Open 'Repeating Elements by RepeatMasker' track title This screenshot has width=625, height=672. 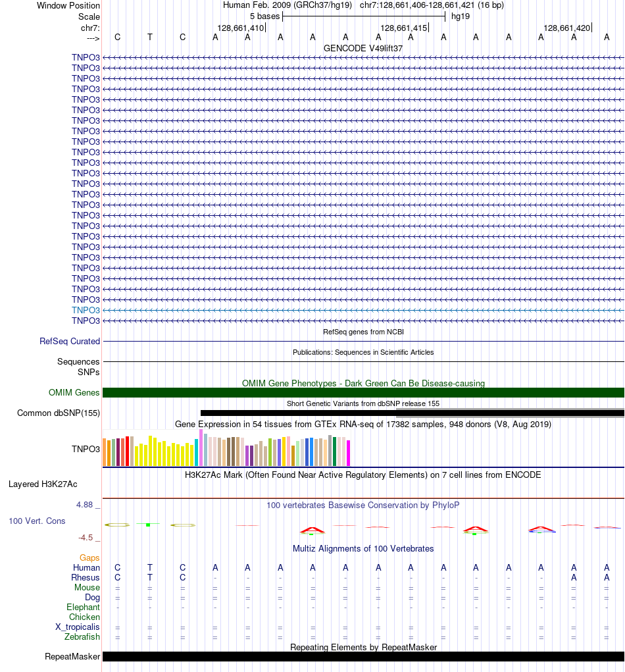point(363,647)
